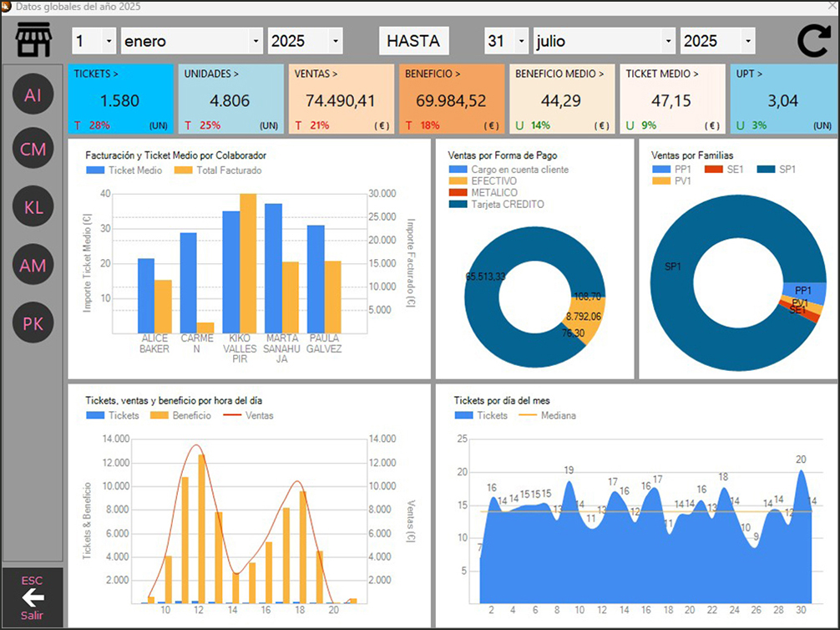The width and height of the screenshot is (840, 630).
Task: Select the PK collaborator circle
Action: point(33,323)
